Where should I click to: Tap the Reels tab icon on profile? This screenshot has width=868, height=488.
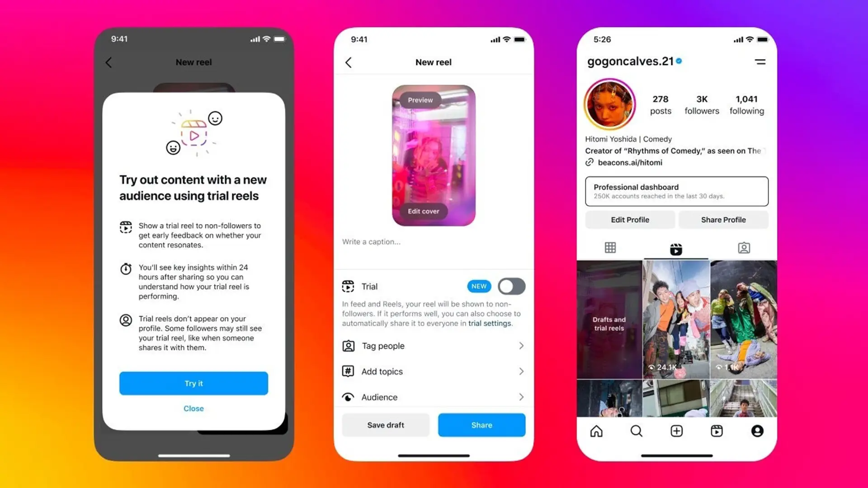(676, 248)
